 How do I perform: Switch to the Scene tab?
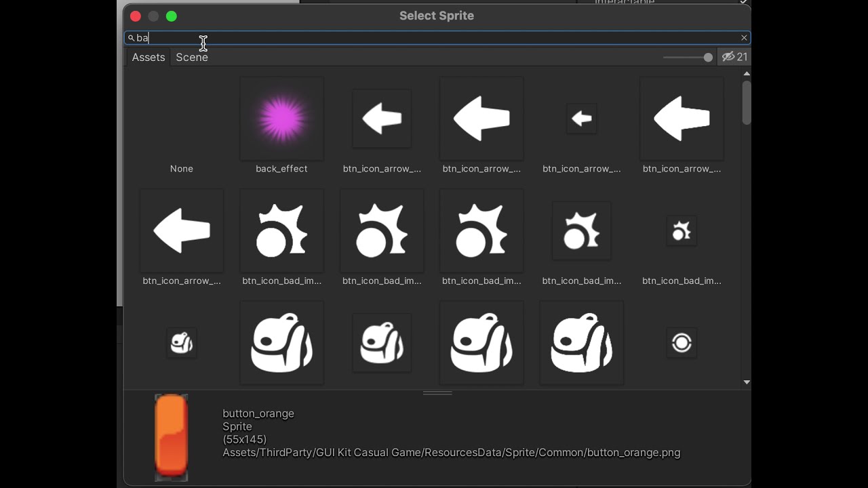tap(192, 57)
